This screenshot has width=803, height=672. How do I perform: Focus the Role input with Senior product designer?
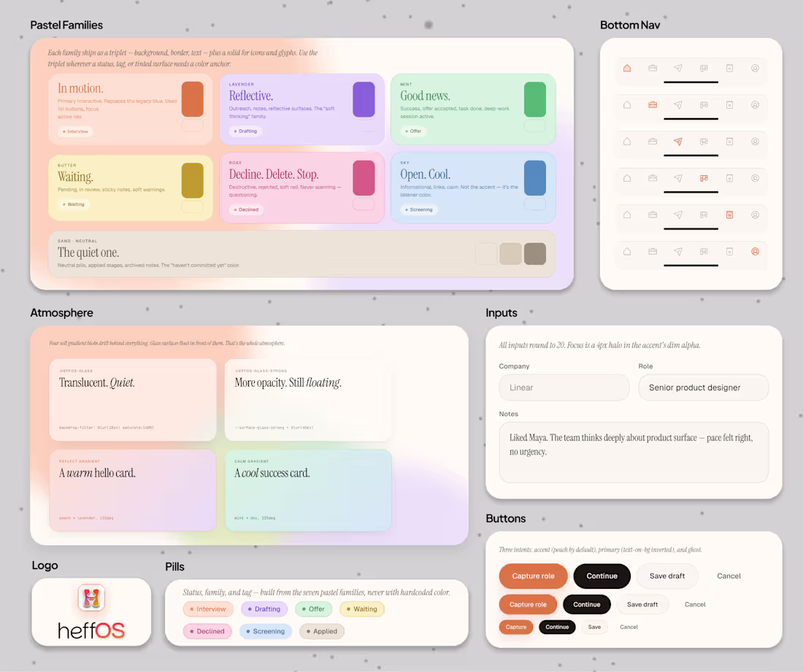703,387
